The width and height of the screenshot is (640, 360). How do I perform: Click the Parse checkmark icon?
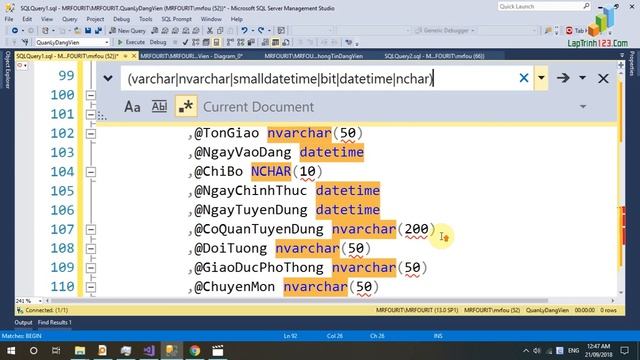[185, 42]
